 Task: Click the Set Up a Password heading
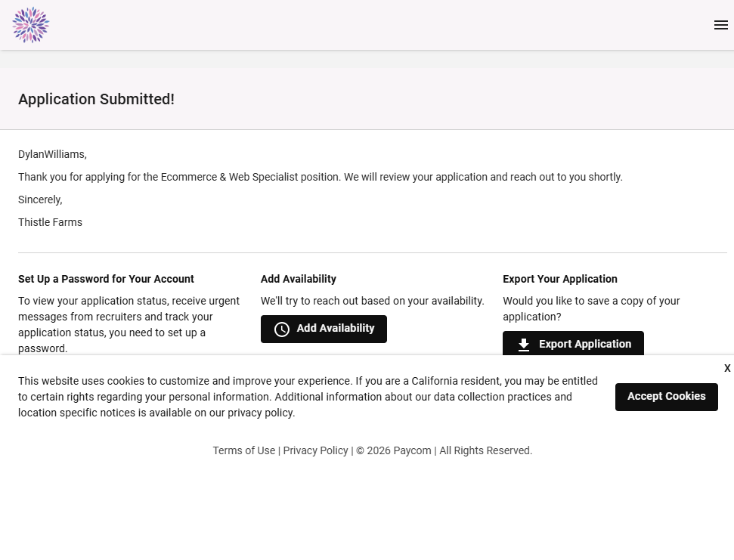coord(106,279)
